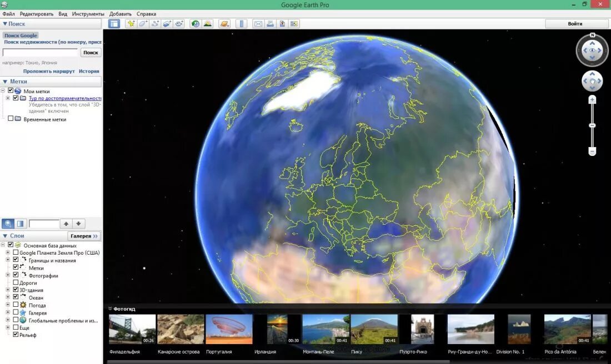Click the Тур по достопримечательностям link
Image resolution: width=611 pixels, height=364 pixels.
click(65, 98)
